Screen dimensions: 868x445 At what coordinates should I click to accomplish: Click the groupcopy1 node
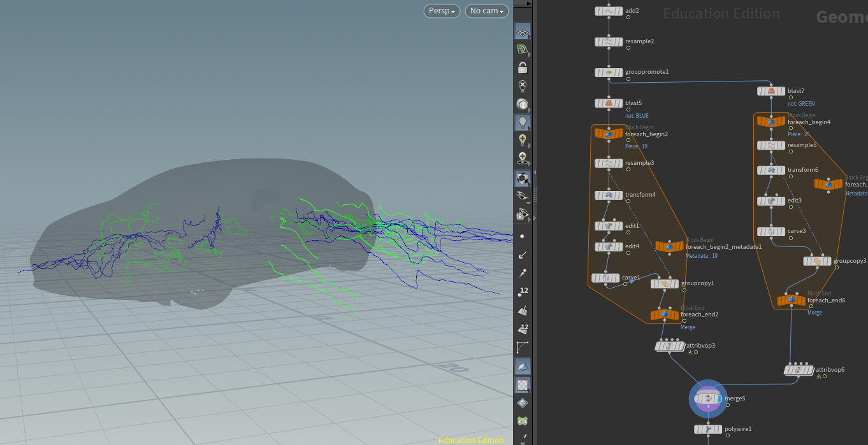[x=665, y=284]
